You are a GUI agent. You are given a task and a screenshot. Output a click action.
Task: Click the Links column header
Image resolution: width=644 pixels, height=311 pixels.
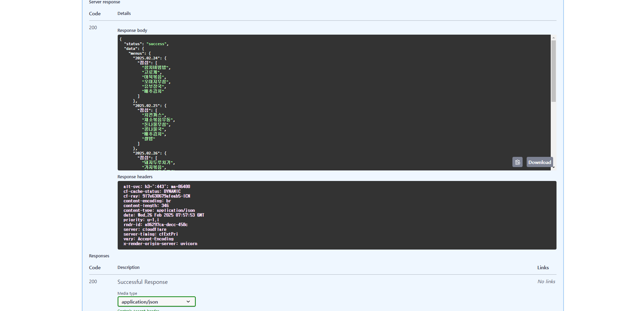tap(543, 268)
